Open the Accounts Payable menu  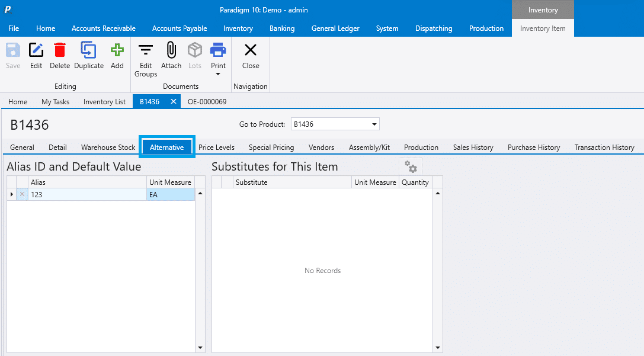tap(180, 28)
